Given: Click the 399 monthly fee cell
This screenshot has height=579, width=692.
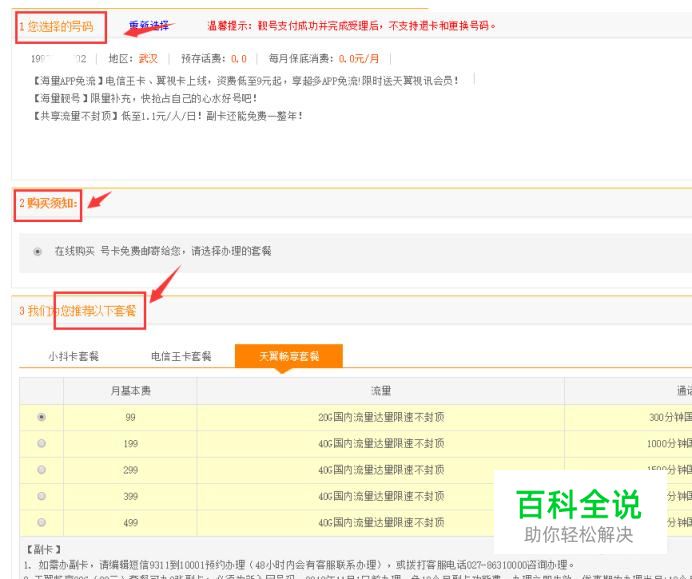Looking at the screenshot, I should click(130, 496).
